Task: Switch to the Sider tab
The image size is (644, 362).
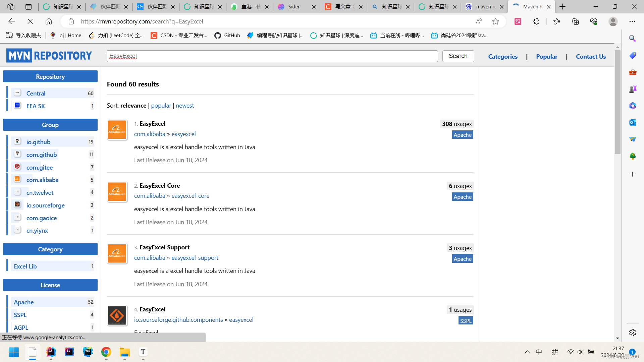Action: pyautogui.click(x=294, y=7)
